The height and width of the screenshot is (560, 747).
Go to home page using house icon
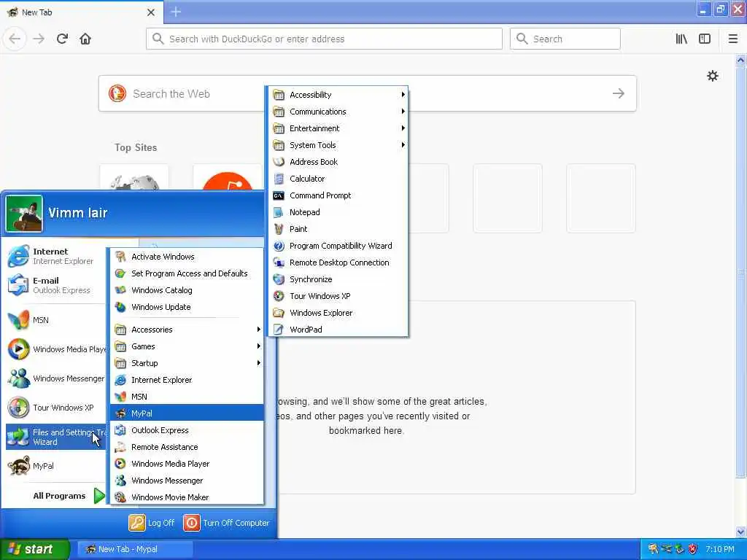coord(85,39)
